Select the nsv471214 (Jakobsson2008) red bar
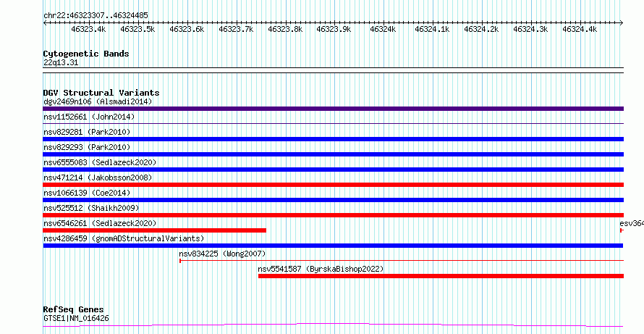 tap(333, 185)
